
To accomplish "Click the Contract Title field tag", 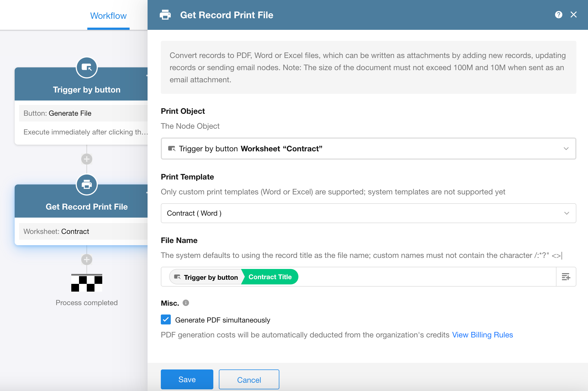I will (270, 277).
